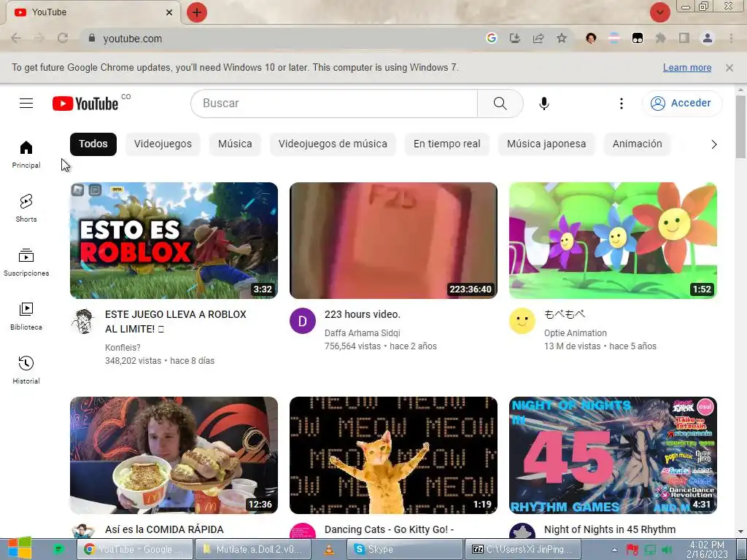Click the purple D channel avatar
The height and width of the screenshot is (560, 747).
click(x=303, y=321)
